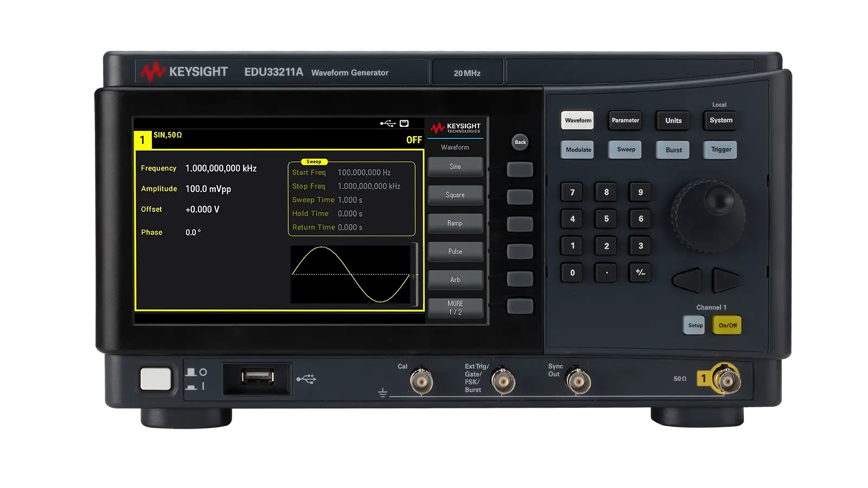868x488 pixels.
Task: Click the Start Freq 100.000,000 Hz value
Action: (x=364, y=172)
